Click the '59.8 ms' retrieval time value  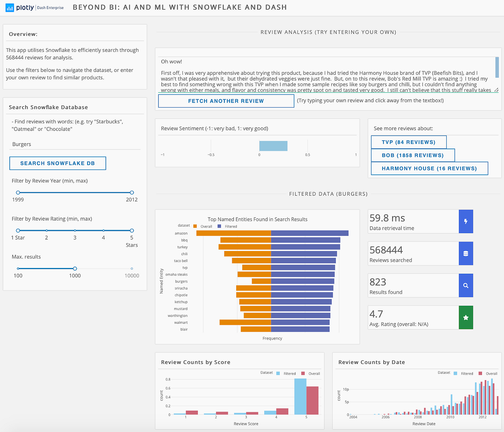[x=387, y=218]
